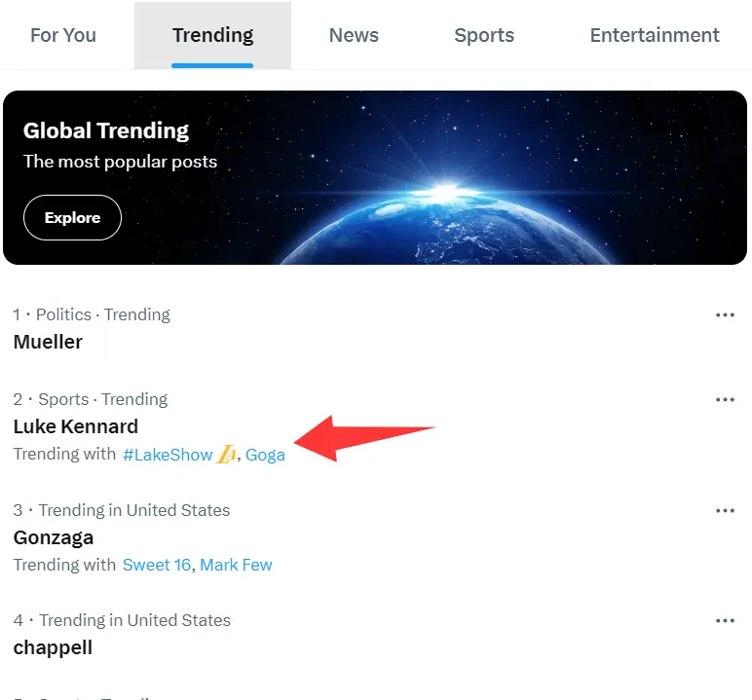The height and width of the screenshot is (700, 752).
Task: Follow the Mark Few trend link
Action: [x=237, y=565]
